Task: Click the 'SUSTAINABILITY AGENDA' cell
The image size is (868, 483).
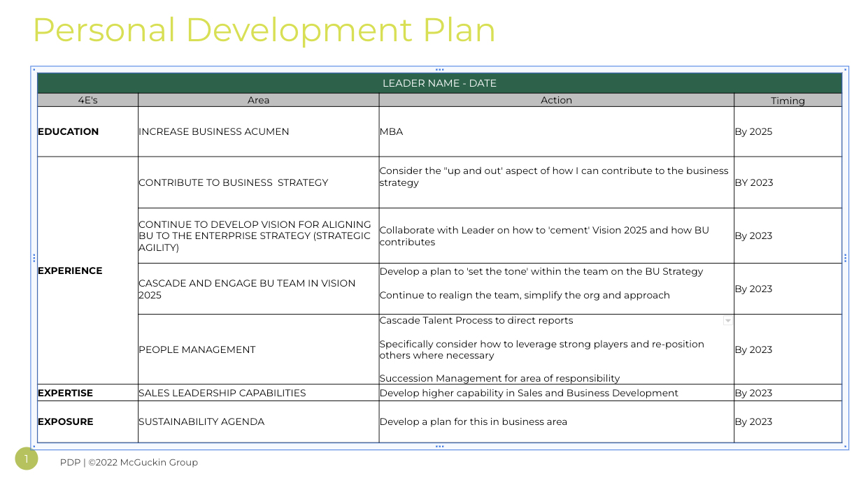Action: coord(259,421)
